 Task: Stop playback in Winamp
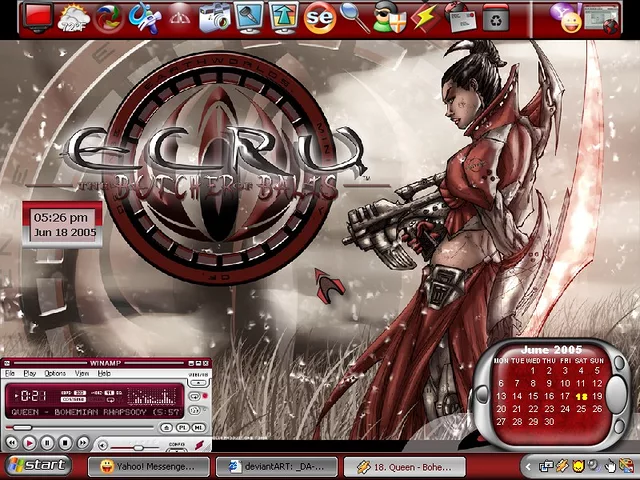[x=65, y=442]
